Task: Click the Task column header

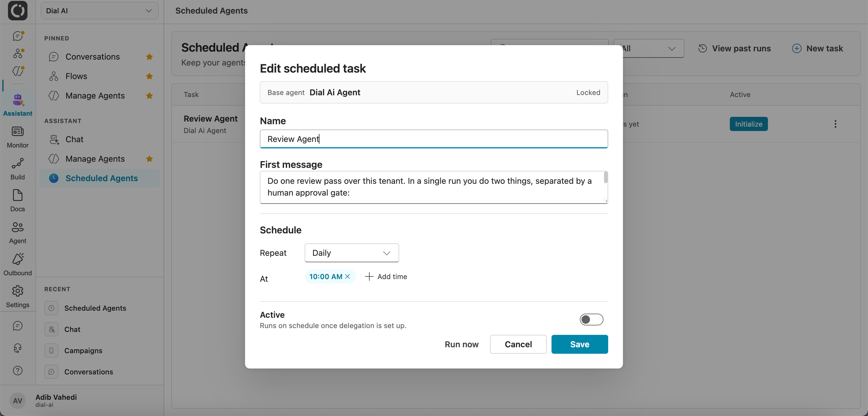Action: 191,95
